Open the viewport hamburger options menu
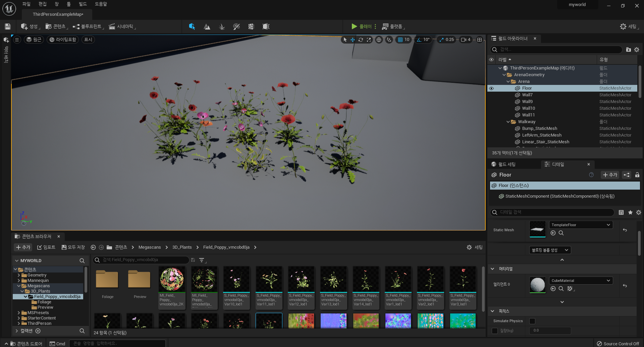Viewport: 644px width, 347px height. 17,40
